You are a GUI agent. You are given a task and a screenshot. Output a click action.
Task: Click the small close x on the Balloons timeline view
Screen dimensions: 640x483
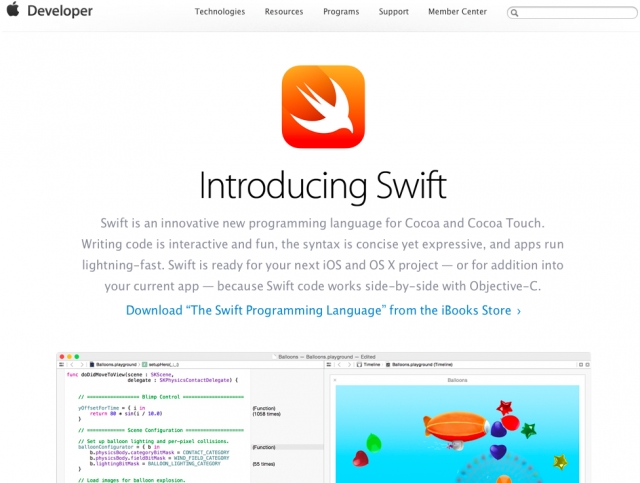coord(335,380)
